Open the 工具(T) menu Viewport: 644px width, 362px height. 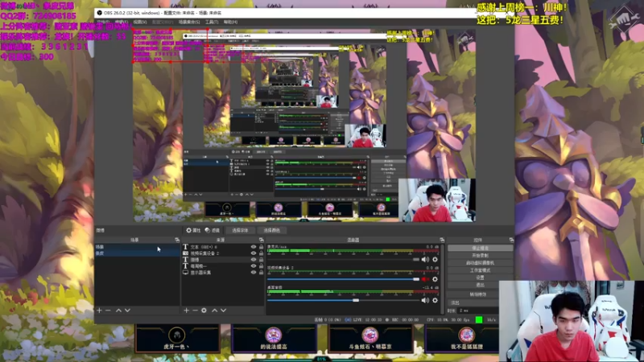point(212,22)
